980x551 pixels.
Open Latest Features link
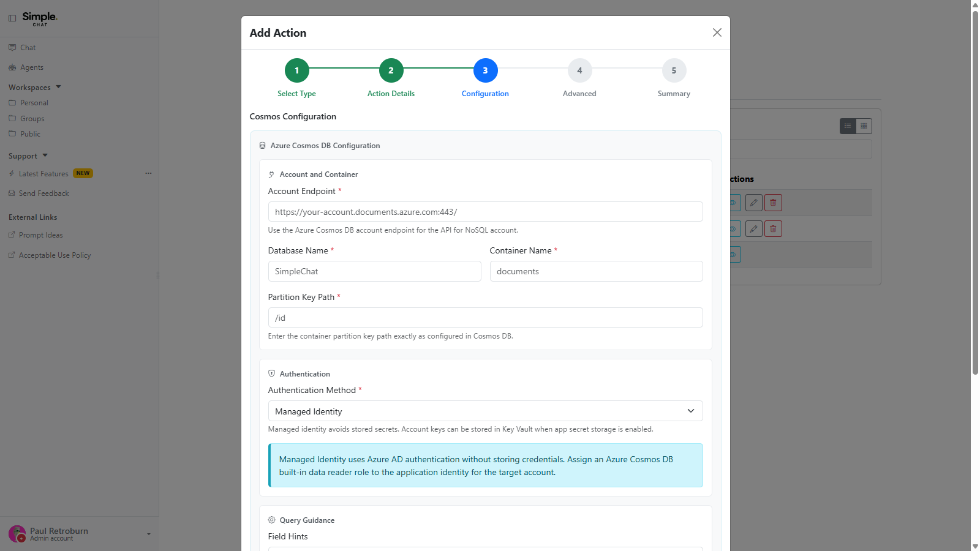pyautogui.click(x=43, y=174)
